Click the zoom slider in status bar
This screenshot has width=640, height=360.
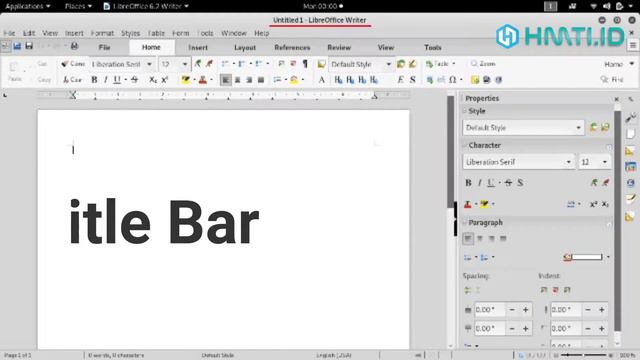point(585,355)
